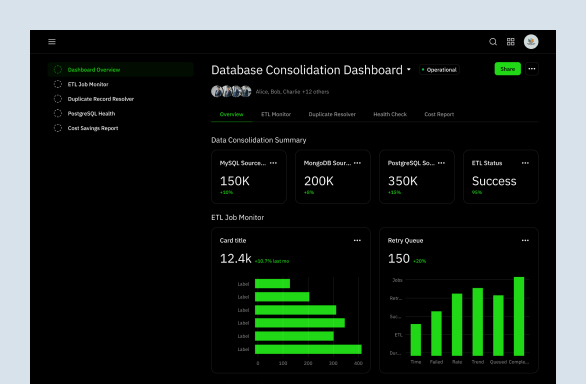Click the collaborator avatars group
The height and width of the screenshot is (384, 586).
231,91
